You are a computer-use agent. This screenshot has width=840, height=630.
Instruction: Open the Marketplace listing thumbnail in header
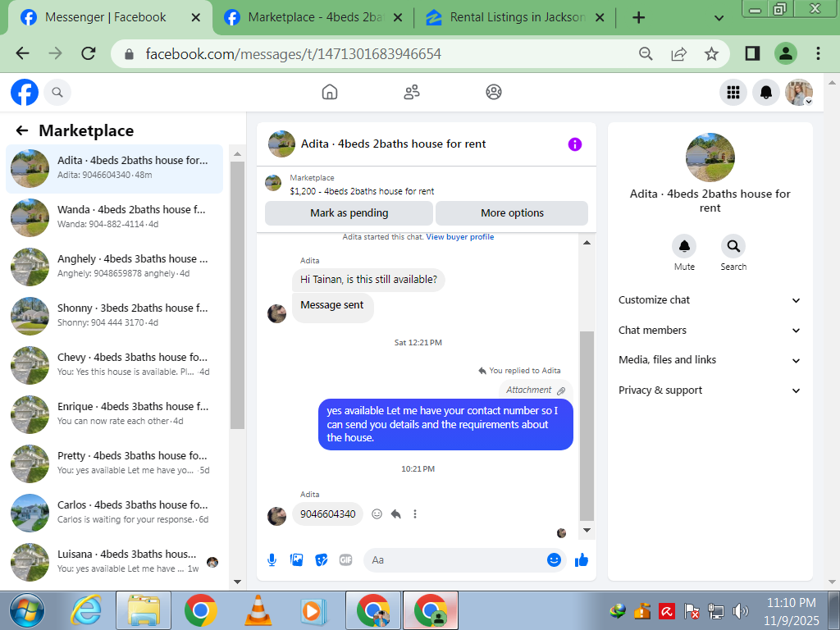coord(273,183)
